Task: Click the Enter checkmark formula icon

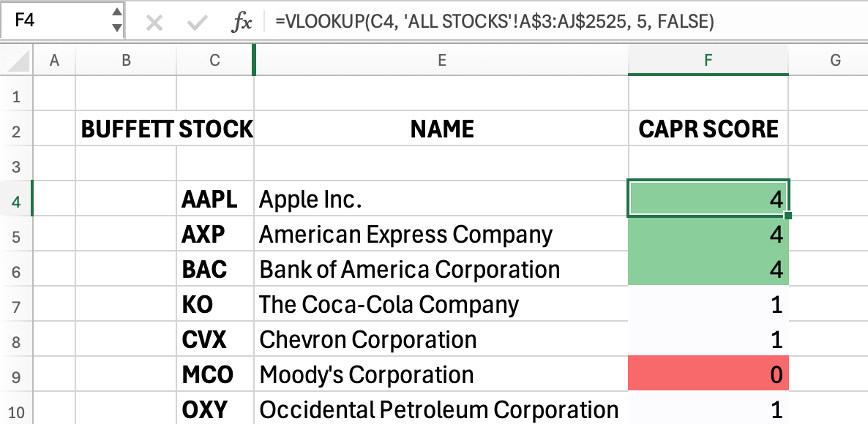Action: (196, 23)
